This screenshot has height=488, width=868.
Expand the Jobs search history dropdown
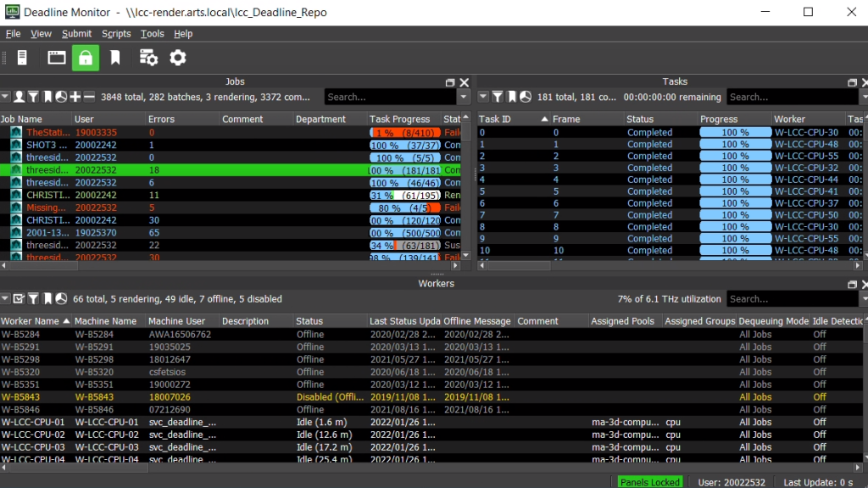click(x=464, y=97)
